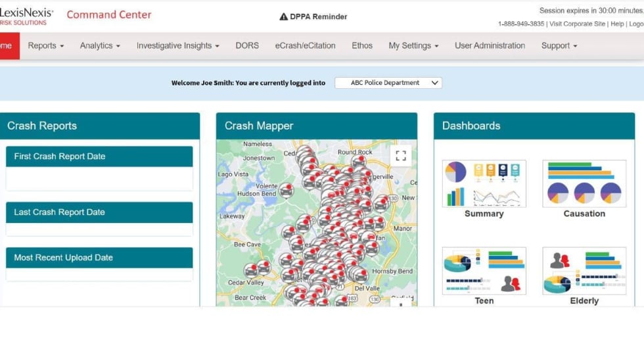Image resolution: width=644 pixels, height=363 pixels.
Task: Click the fullscreen icon on Crash Mapper
Action: (401, 156)
